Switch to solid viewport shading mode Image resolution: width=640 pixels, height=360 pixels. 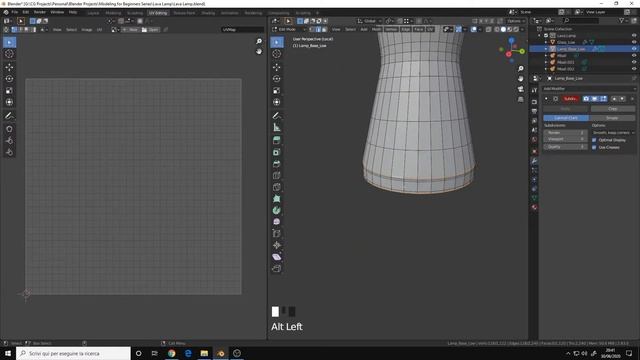point(503,29)
